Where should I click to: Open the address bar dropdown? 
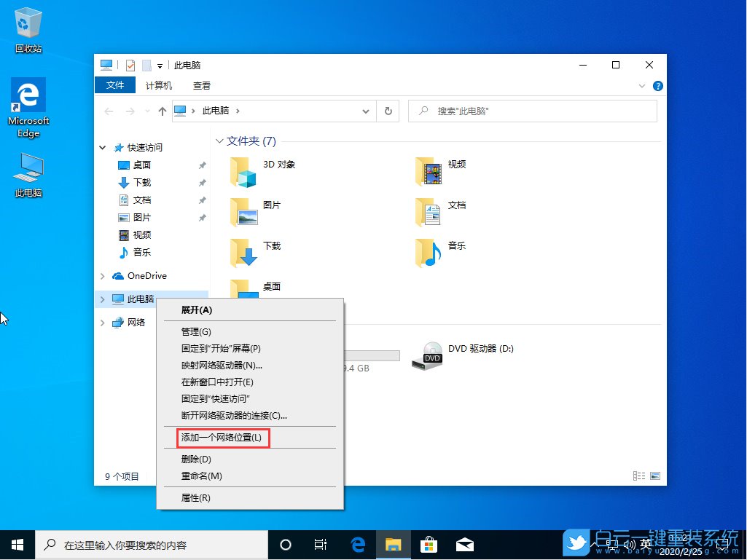pyautogui.click(x=367, y=111)
